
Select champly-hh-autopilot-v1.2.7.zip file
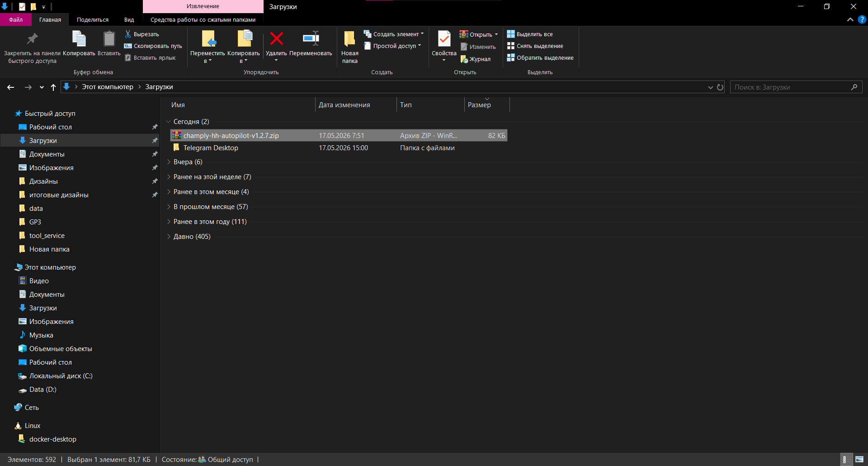pyautogui.click(x=339, y=135)
